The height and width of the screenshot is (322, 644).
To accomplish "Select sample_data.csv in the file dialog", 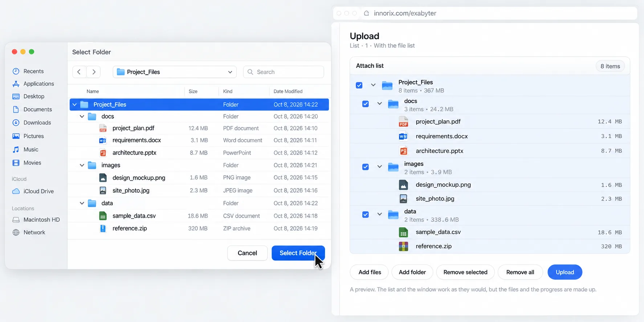I will pyautogui.click(x=199, y=216).
